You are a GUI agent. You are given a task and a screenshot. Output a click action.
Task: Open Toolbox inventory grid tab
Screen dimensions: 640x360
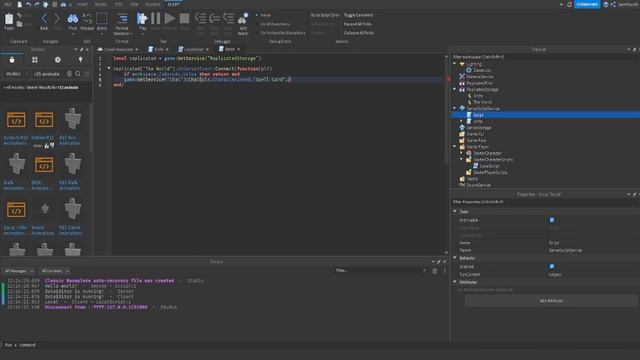tap(35, 60)
